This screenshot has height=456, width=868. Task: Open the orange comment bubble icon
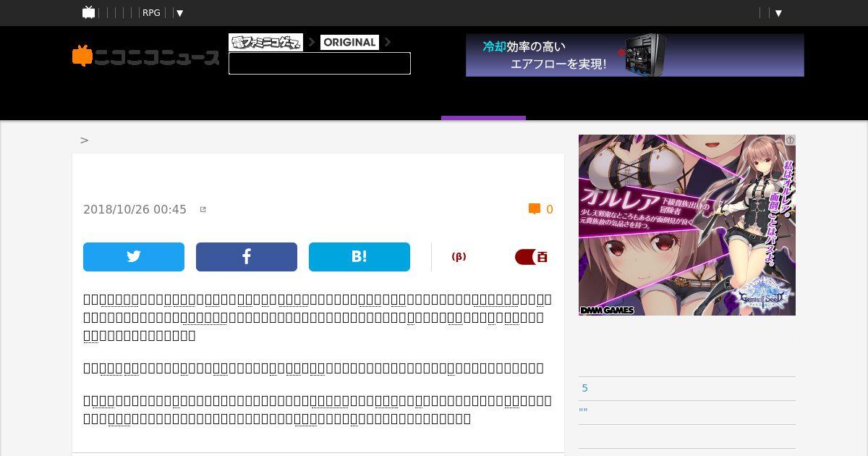point(535,209)
